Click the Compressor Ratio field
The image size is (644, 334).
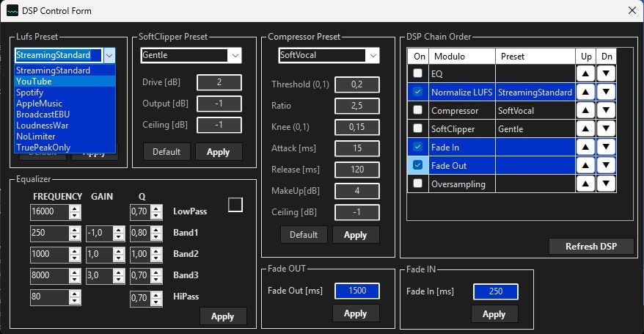[357, 106]
